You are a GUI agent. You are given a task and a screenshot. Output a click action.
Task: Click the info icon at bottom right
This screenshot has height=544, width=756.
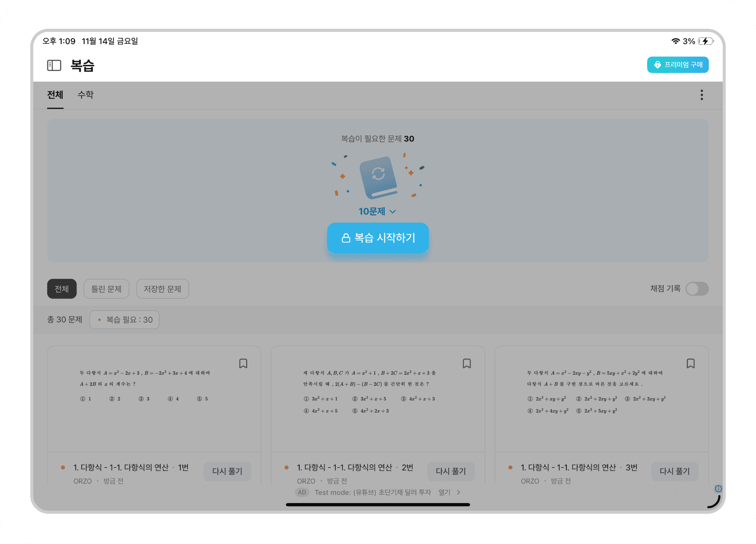click(x=718, y=489)
